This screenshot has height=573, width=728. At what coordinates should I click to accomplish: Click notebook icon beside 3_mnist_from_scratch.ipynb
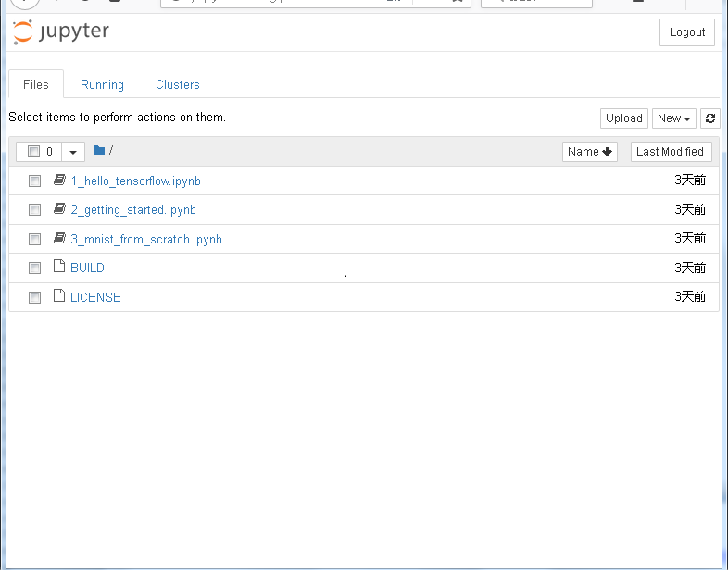coord(59,239)
